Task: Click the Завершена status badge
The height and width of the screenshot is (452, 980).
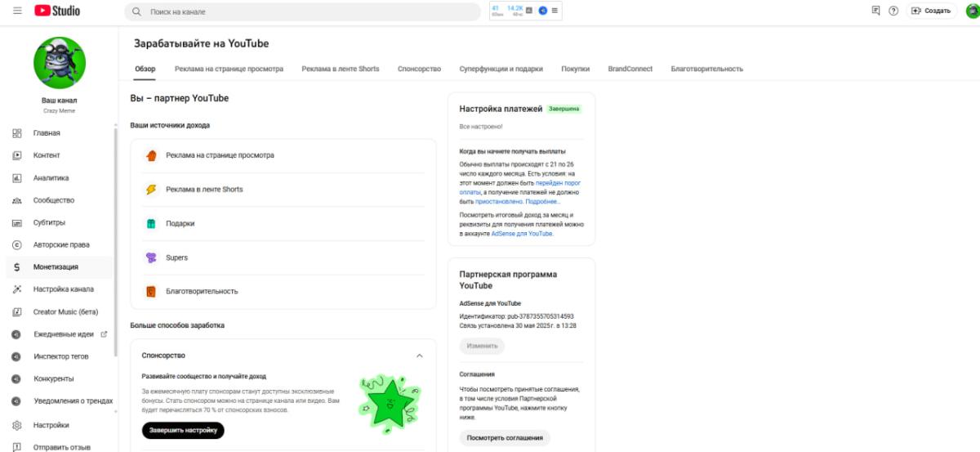Action: tap(564, 108)
